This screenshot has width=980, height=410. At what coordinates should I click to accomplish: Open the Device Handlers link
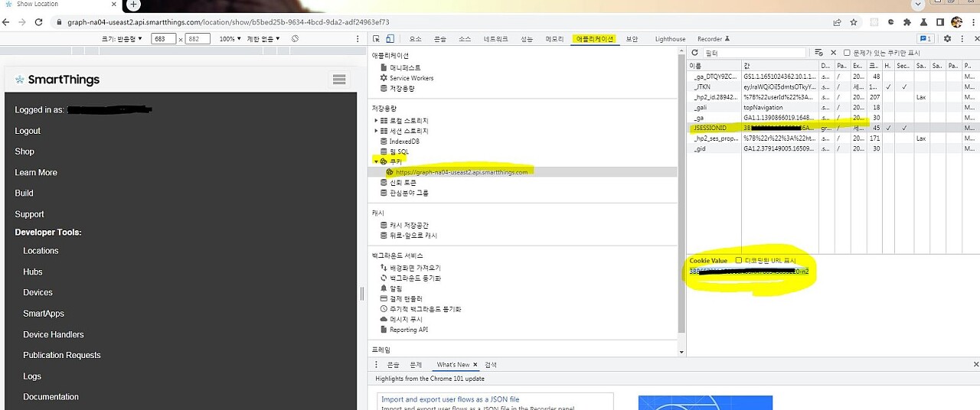click(x=54, y=334)
